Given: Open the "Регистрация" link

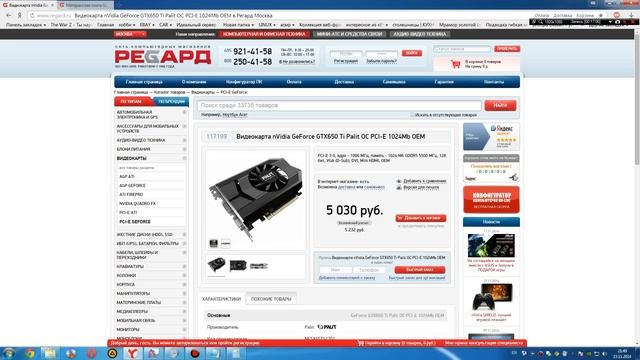Looking at the screenshot, I should point(345,61).
